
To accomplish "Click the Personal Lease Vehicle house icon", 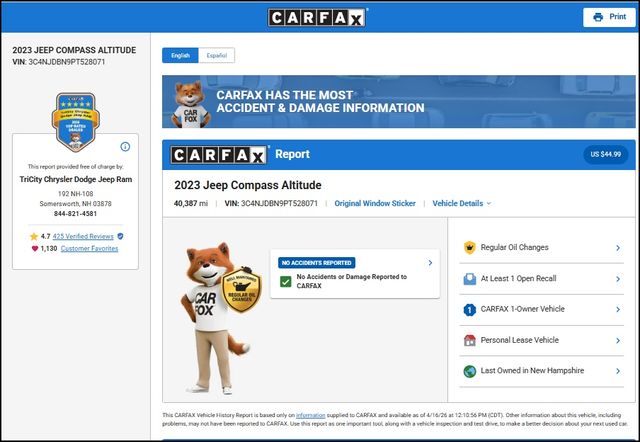I will pyautogui.click(x=468, y=340).
